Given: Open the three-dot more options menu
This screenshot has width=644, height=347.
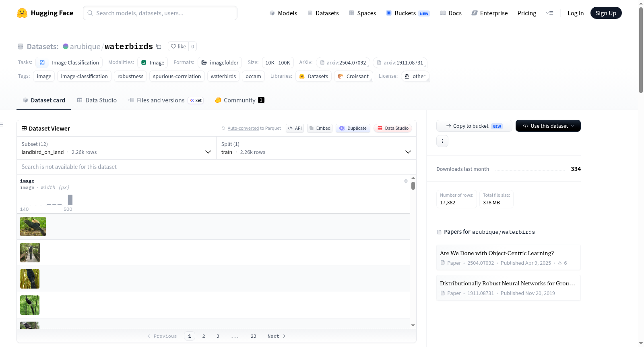Looking at the screenshot, I should tap(442, 141).
